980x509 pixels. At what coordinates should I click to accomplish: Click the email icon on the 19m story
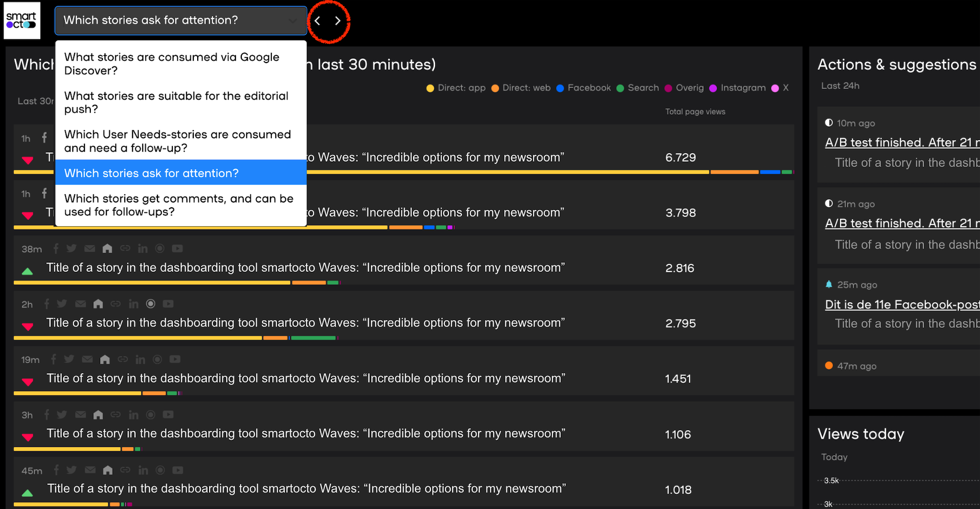tap(87, 359)
